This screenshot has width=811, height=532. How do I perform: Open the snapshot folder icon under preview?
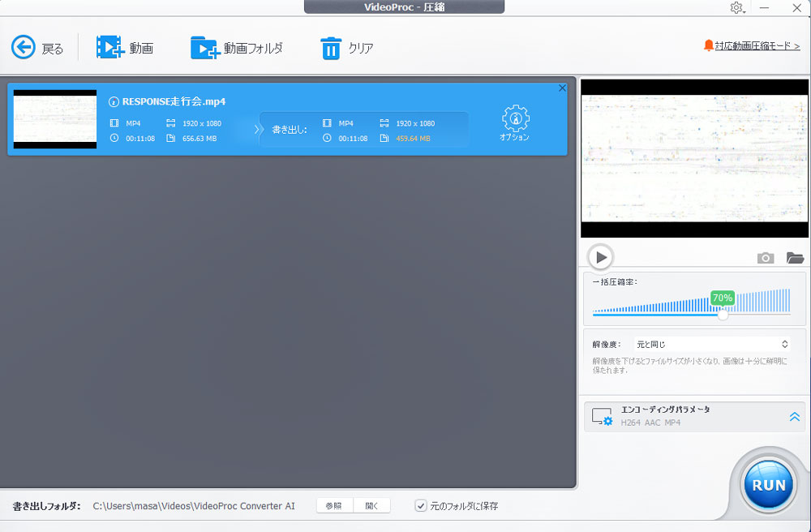point(795,257)
